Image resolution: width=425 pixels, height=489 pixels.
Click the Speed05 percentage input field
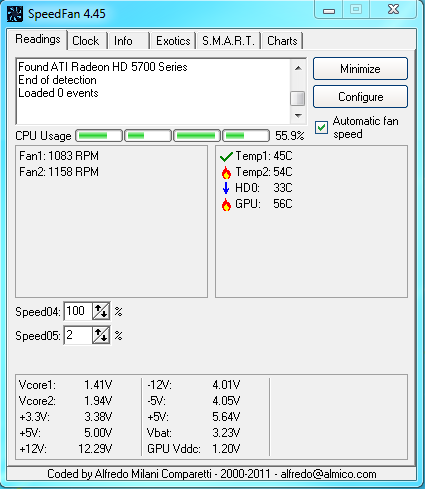click(x=78, y=335)
